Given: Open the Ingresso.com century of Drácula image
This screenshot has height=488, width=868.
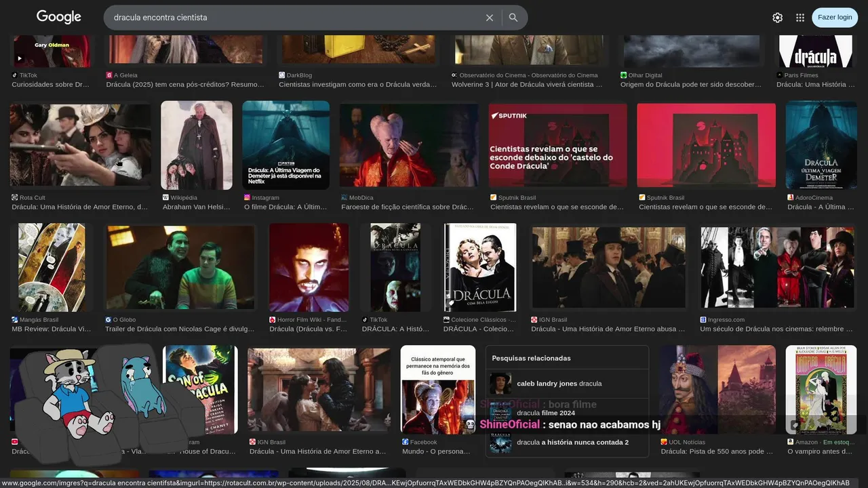Looking at the screenshot, I should pyautogui.click(x=778, y=268).
